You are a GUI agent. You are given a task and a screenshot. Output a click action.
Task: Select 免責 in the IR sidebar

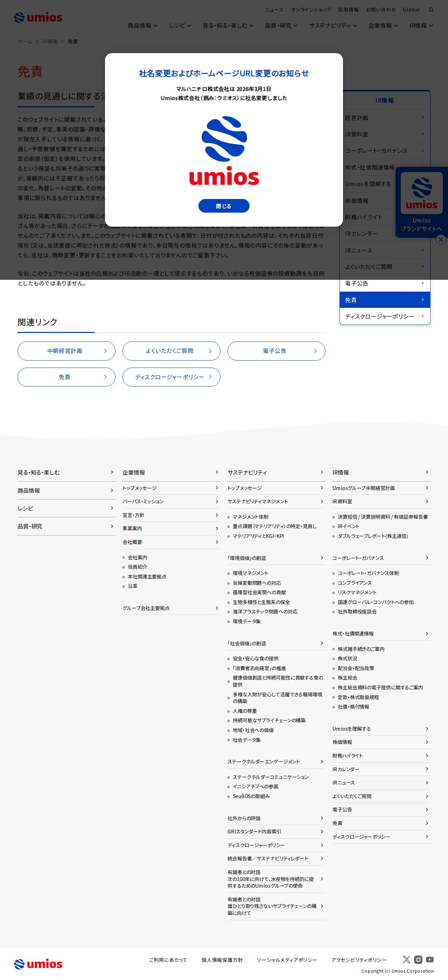[385, 300]
